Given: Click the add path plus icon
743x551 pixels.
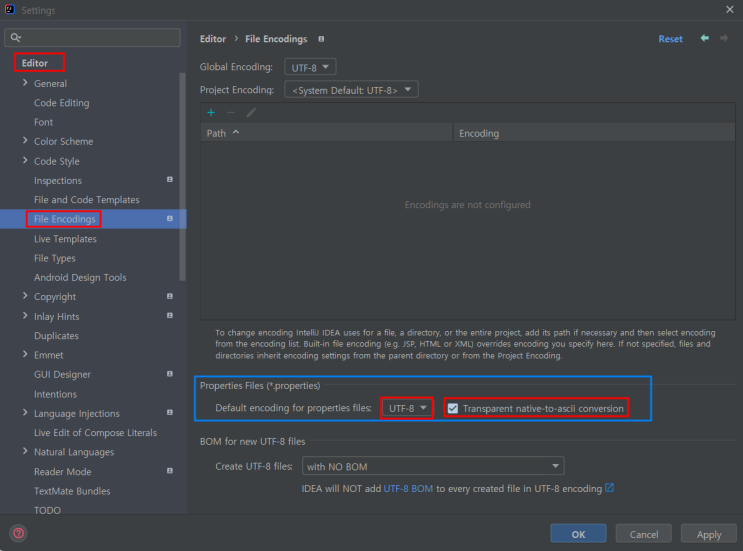Looking at the screenshot, I should coord(211,113).
